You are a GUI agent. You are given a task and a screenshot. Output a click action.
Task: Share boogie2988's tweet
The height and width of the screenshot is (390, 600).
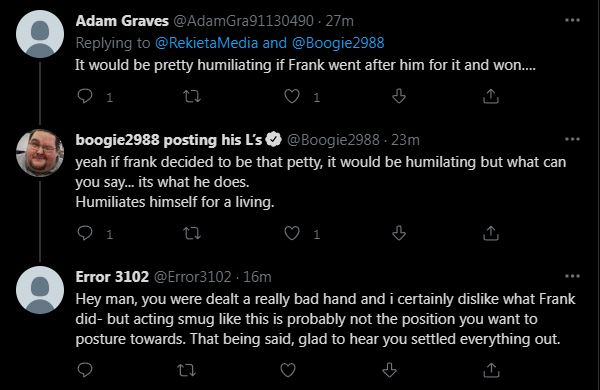[491, 233]
